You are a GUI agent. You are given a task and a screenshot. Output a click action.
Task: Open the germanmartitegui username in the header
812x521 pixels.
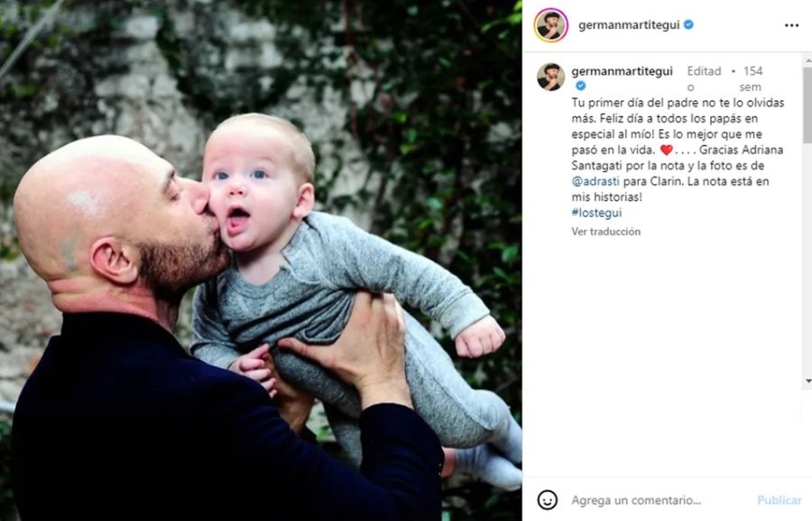[x=629, y=25]
